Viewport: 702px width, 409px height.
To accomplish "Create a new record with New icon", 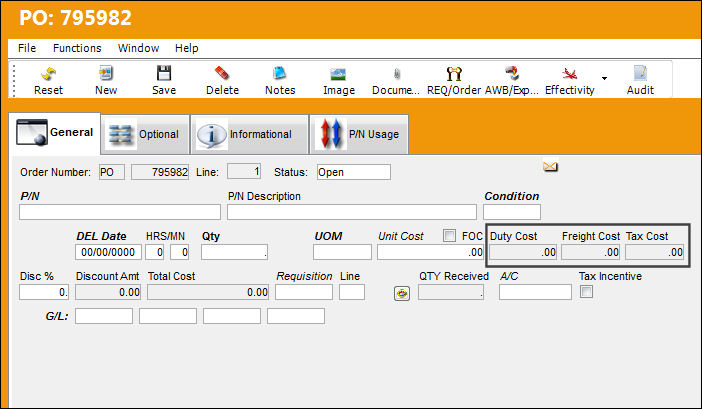I will coord(106,73).
